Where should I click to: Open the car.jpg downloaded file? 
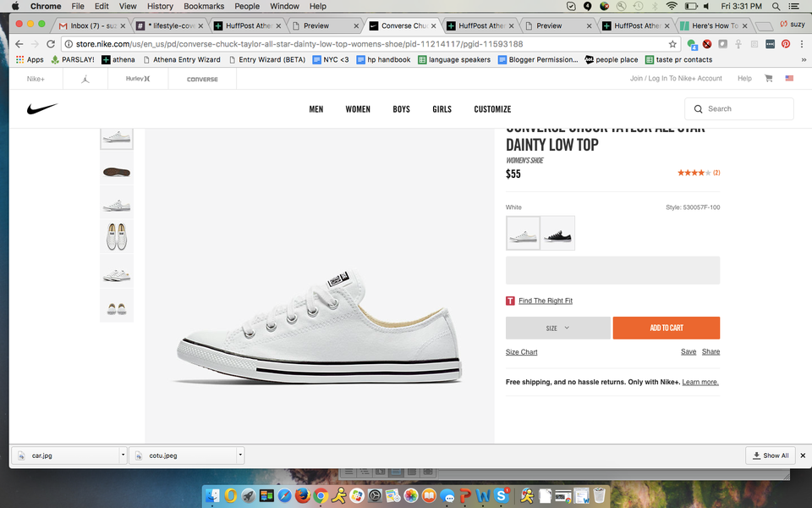point(65,456)
